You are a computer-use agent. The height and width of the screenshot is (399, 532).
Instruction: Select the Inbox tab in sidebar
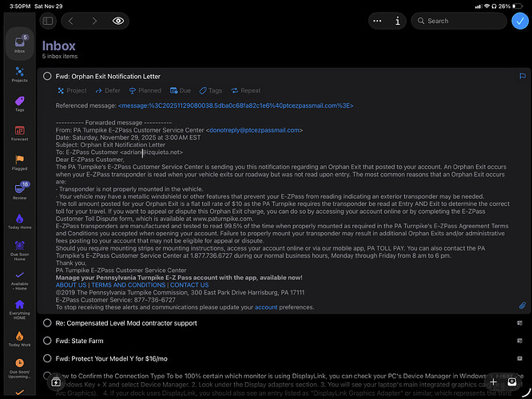pos(18,45)
